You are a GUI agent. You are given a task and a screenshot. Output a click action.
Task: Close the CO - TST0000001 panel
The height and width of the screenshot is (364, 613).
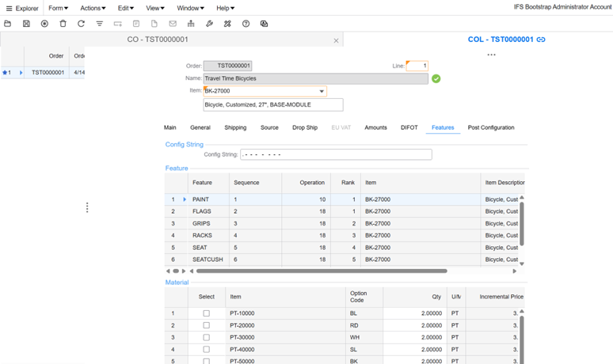336,40
